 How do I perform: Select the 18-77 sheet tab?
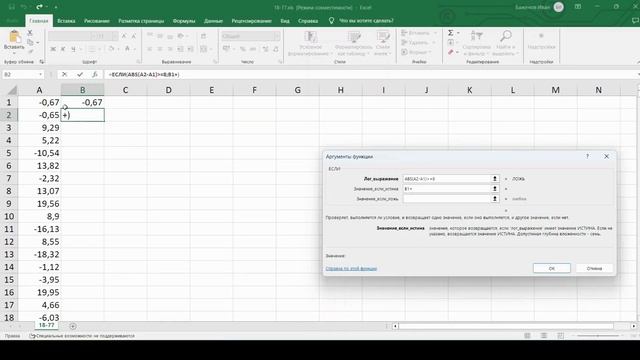click(x=47, y=325)
